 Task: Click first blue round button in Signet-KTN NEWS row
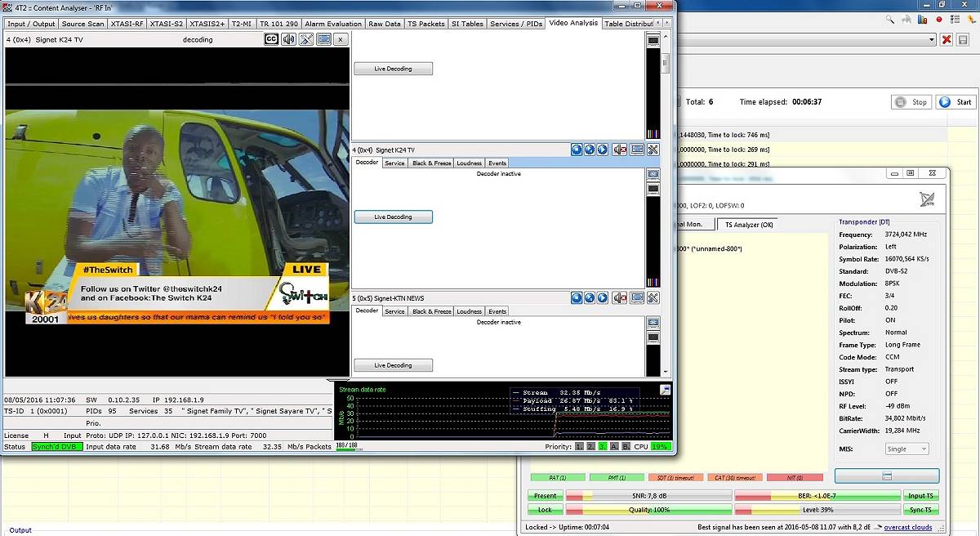(x=577, y=298)
